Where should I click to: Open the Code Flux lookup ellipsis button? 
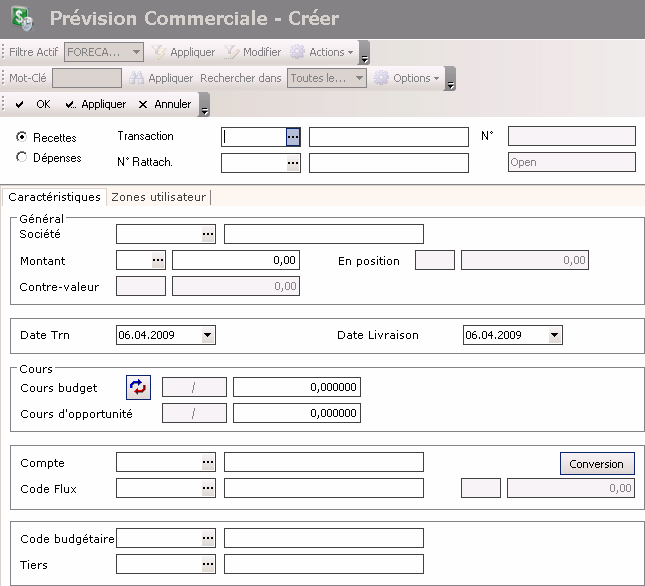[x=208, y=488]
